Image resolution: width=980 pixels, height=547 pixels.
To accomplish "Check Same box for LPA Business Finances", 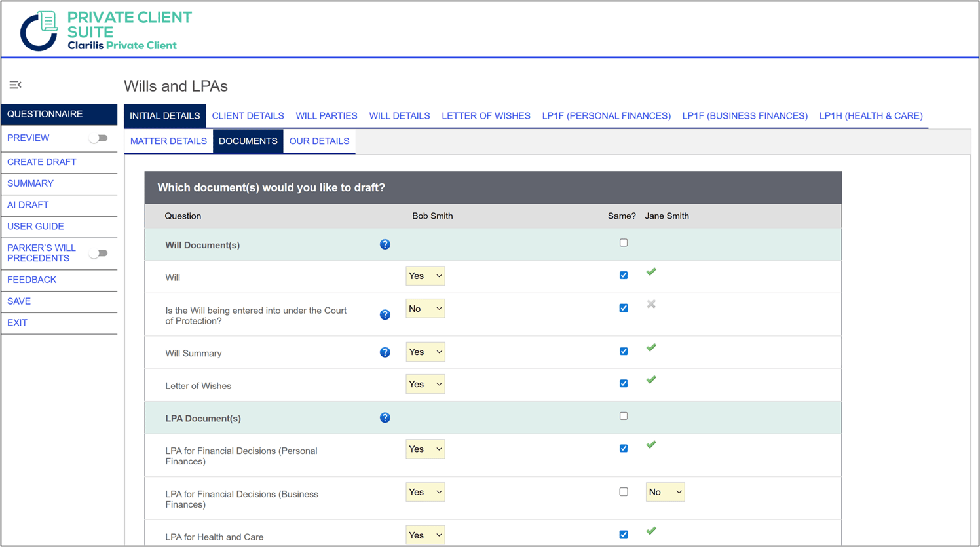I will click(624, 492).
